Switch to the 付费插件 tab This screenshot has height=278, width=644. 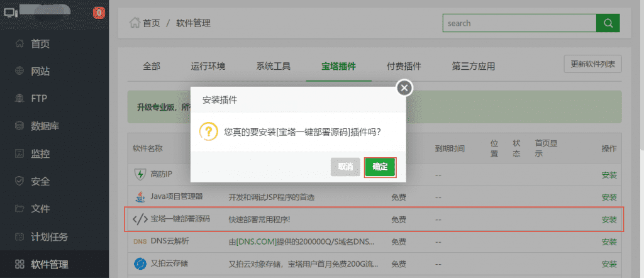pos(404,66)
